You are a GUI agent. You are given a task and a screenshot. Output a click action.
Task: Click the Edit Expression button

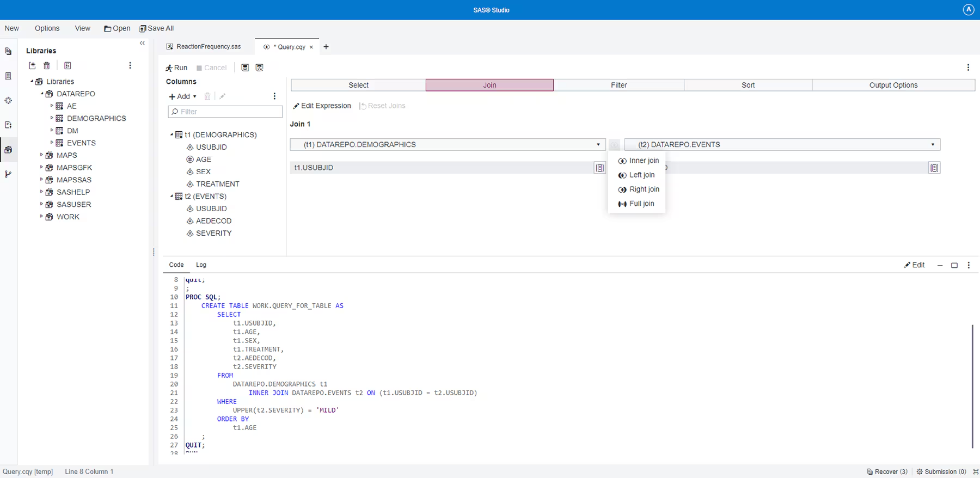(x=322, y=106)
